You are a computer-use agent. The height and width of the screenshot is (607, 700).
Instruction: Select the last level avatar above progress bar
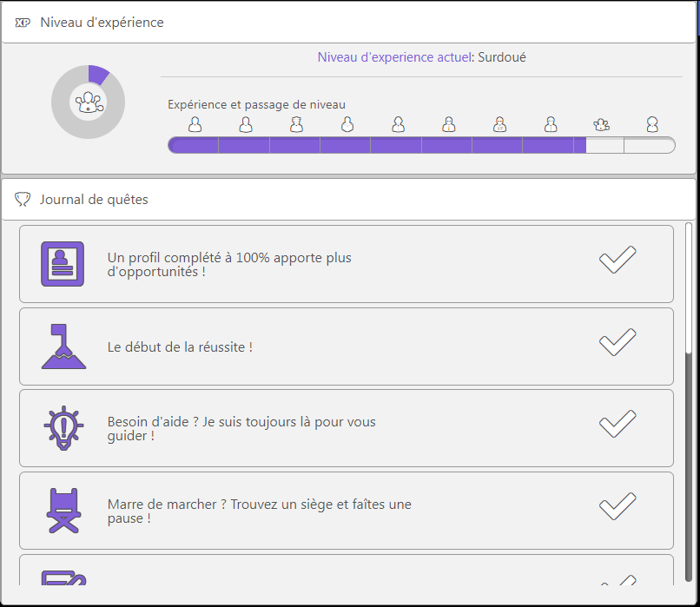tap(652, 124)
